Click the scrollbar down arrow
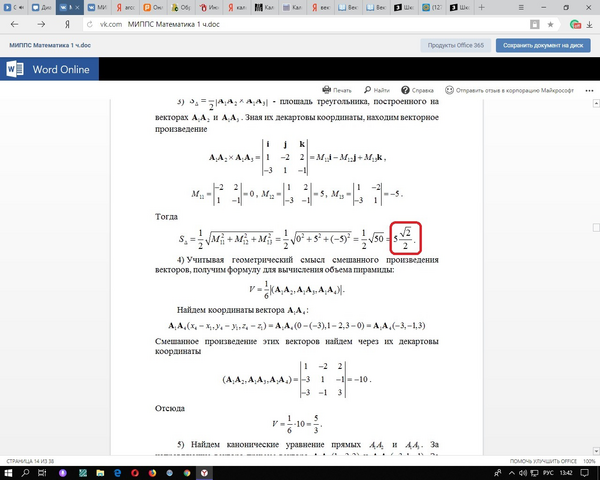Image resolution: width=600 pixels, height=480 pixels. (596, 451)
